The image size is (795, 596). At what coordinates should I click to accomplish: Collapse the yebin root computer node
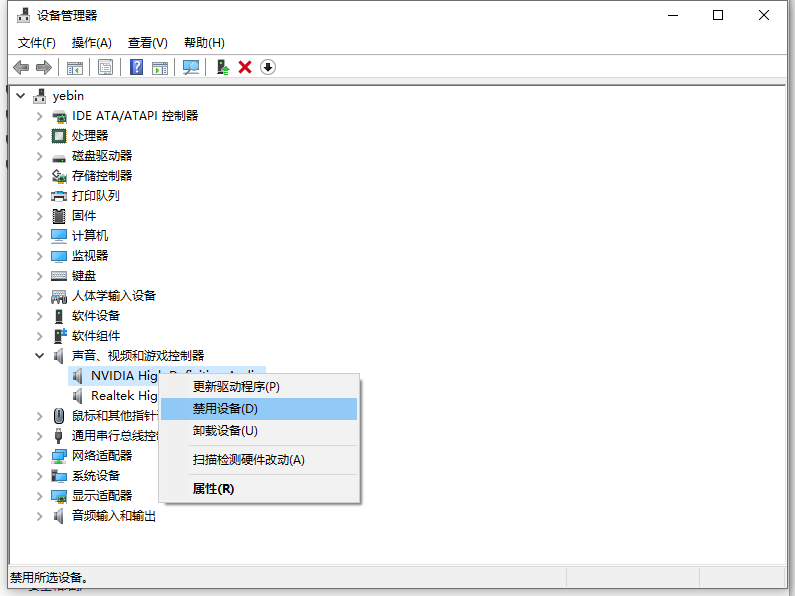(x=21, y=96)
